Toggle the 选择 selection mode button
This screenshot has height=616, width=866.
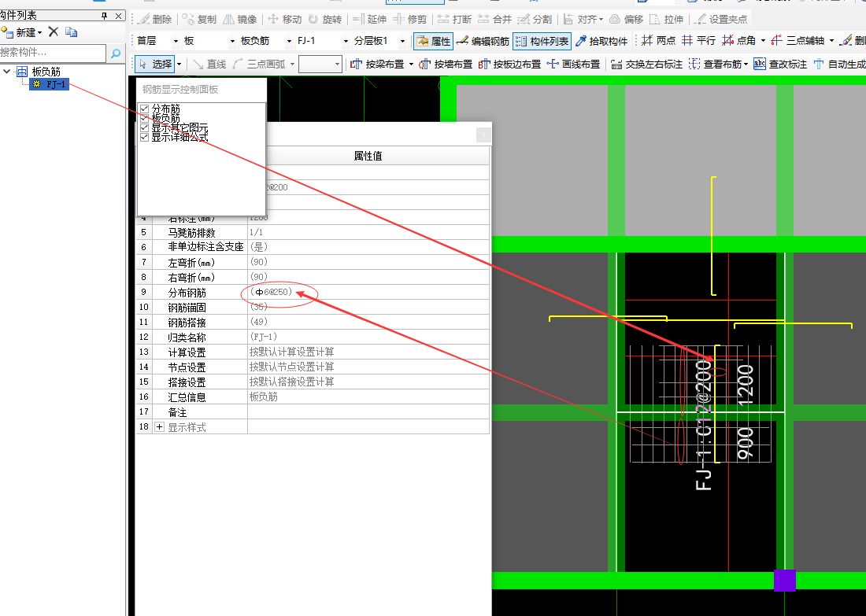pyautogui.click(x=154, y=64)
